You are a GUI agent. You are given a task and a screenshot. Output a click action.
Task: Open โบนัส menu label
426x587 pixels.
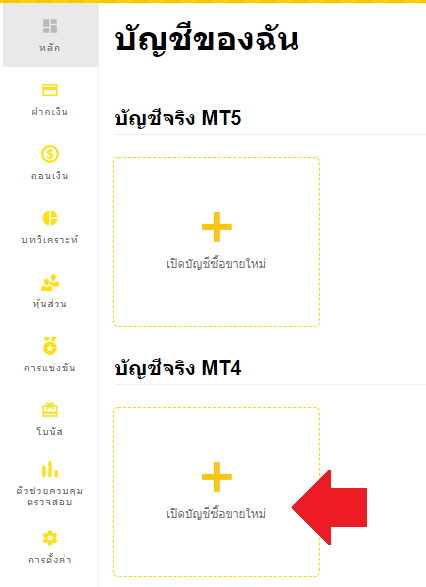[49, 431]
